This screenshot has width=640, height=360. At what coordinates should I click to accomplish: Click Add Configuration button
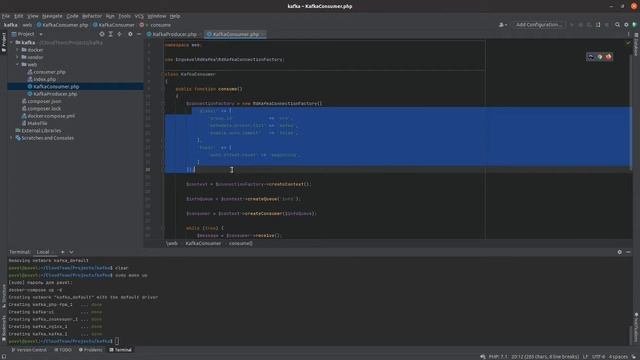pyautogui.click(x=538, y=24)
